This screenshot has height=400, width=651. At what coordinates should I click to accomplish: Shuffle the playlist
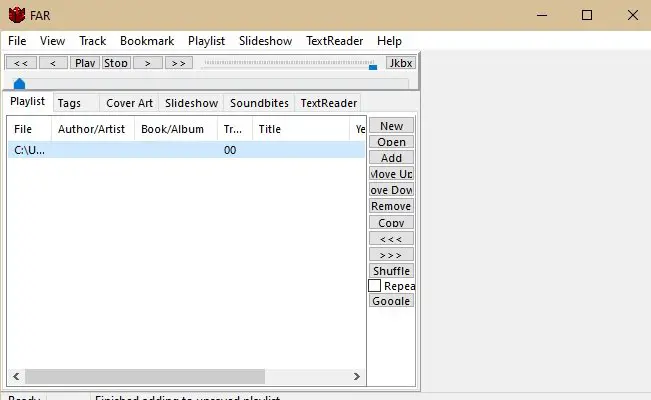point(392,271)
